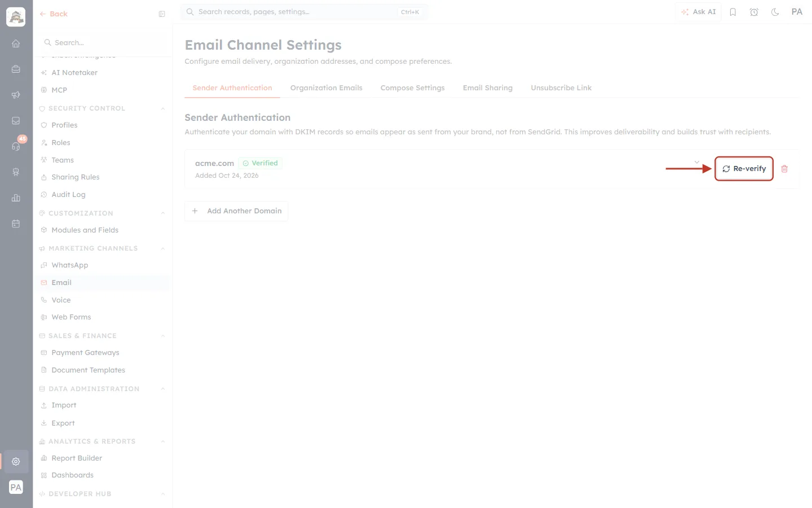
Task: Collapse the settings sidebar panel icon
Action: [162, 14]
